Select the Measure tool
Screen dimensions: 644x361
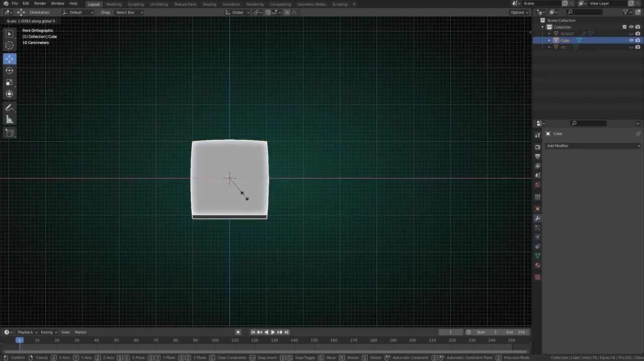point(9,120)
